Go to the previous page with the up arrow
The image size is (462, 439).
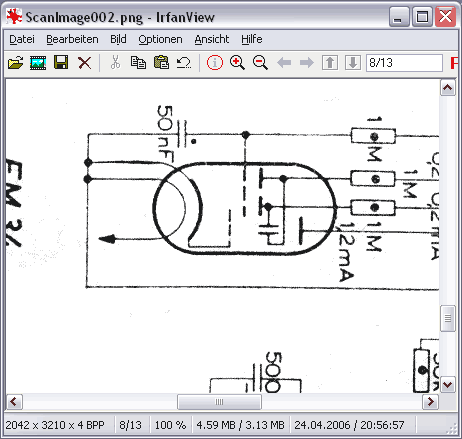tap(330, 63)
